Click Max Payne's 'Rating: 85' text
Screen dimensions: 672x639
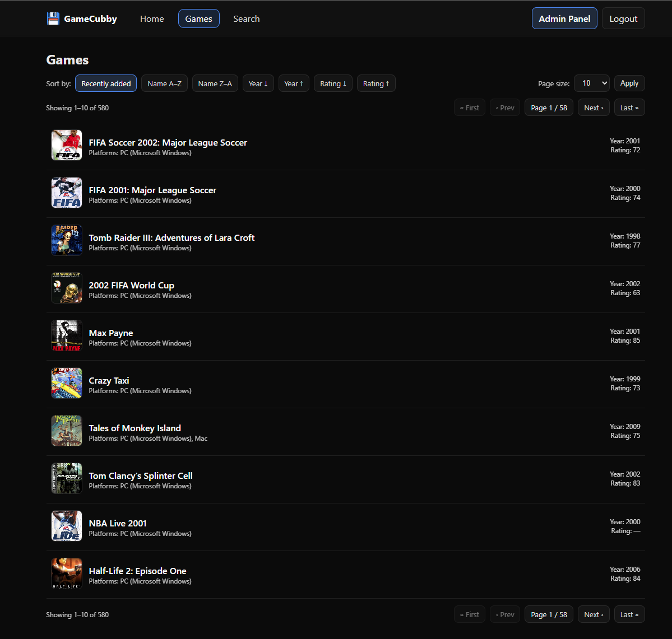point(625,340)
